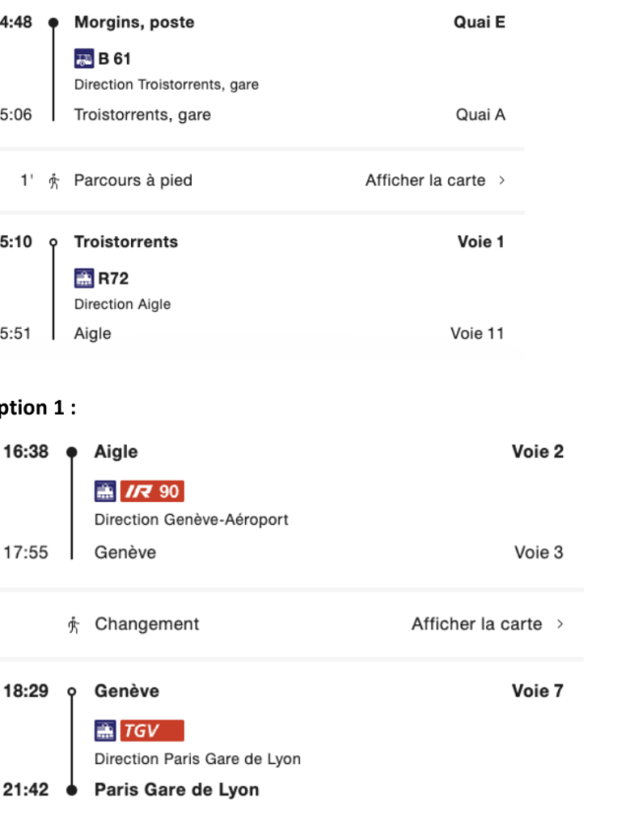The width and height of the screenshot is (630, 840).
Task: Click the red IR 90 badge
Action: (x=153, y=491)
